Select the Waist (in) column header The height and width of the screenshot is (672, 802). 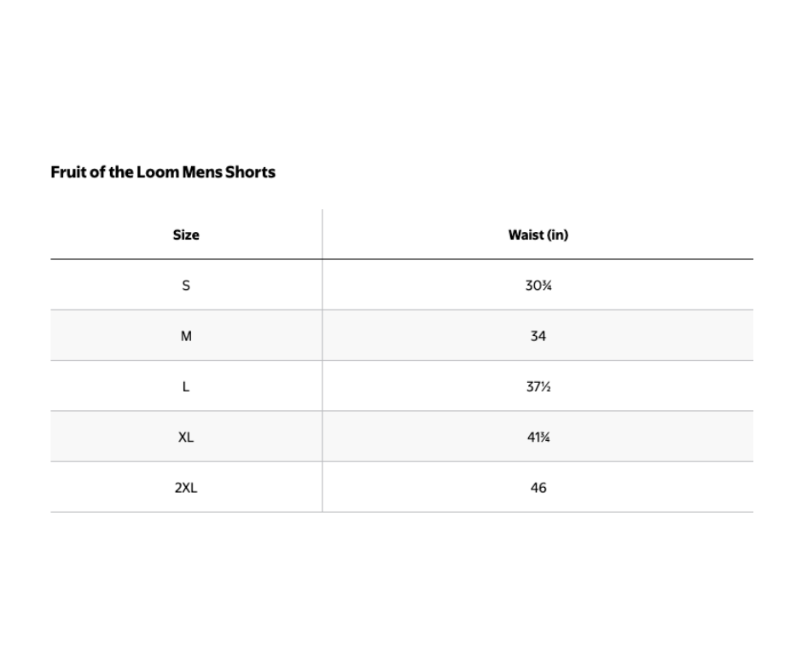[x=538, y=235]
